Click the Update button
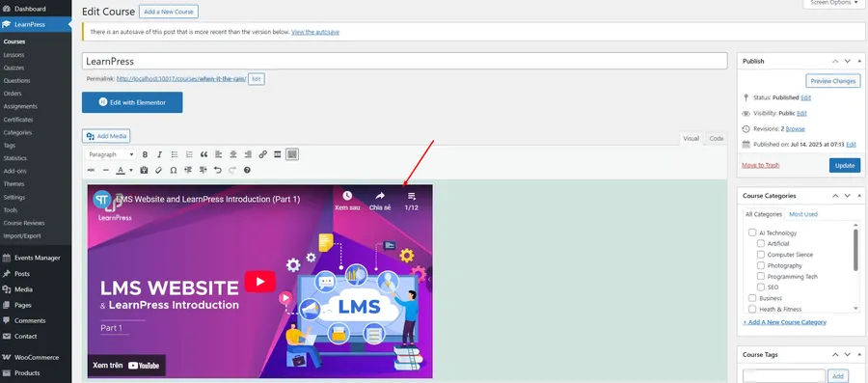This screenshot has height=383, width=868. [845, 166]
